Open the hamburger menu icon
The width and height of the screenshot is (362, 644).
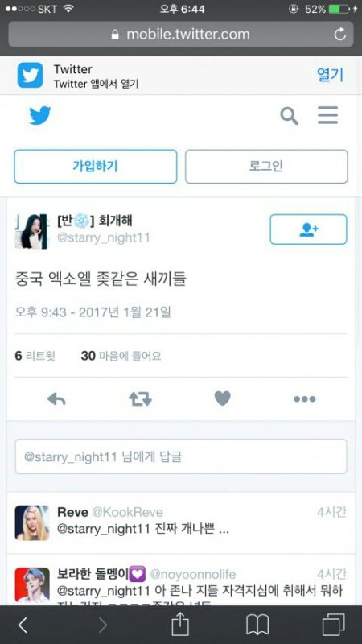pyautogui.click(x=328, y=115)
